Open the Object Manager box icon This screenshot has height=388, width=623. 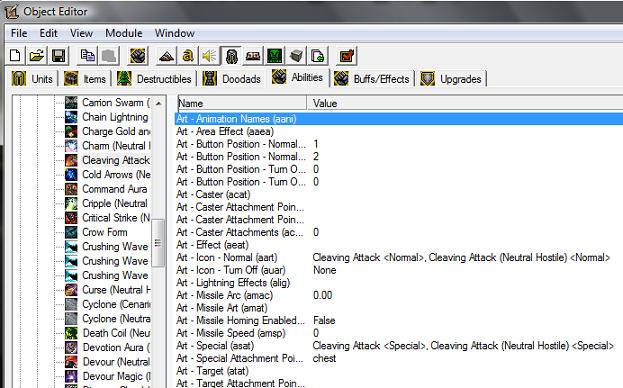[296, 56]
